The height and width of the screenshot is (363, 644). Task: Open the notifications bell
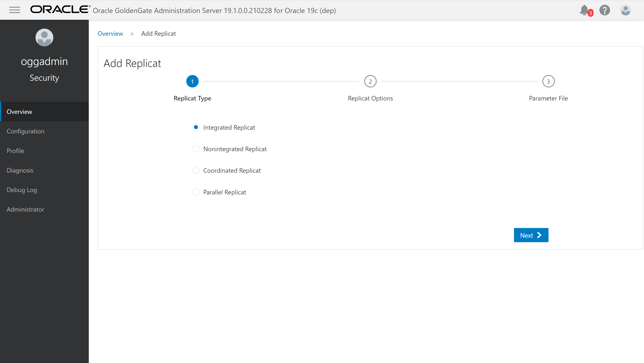[x=584, y=10]
